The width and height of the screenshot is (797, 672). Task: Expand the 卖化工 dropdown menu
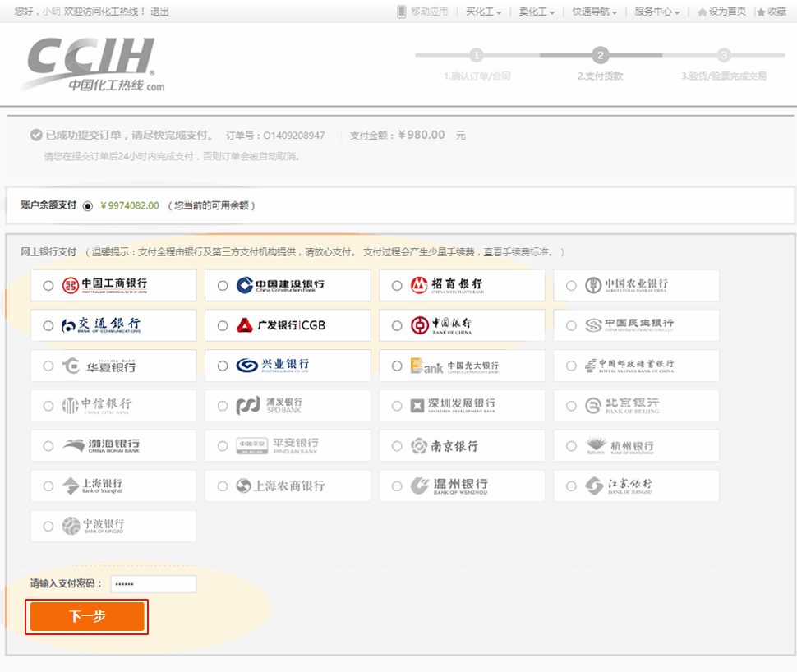point(537,12)
